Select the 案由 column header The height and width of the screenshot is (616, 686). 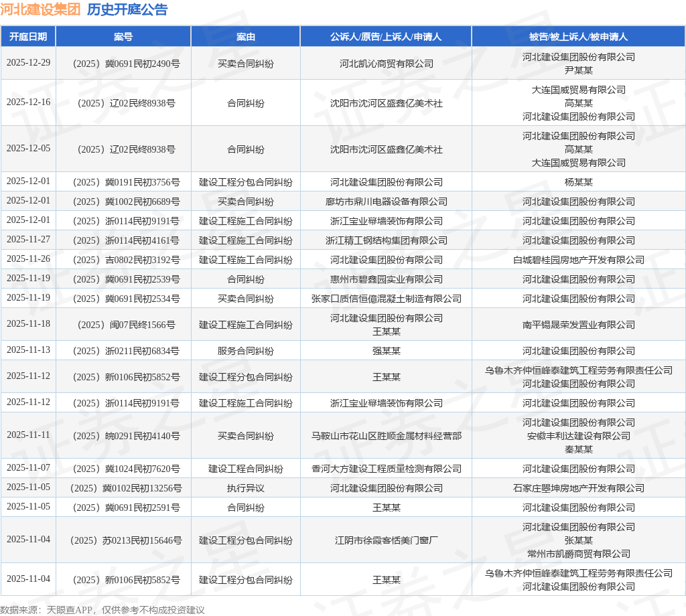[x=245, y=37]
